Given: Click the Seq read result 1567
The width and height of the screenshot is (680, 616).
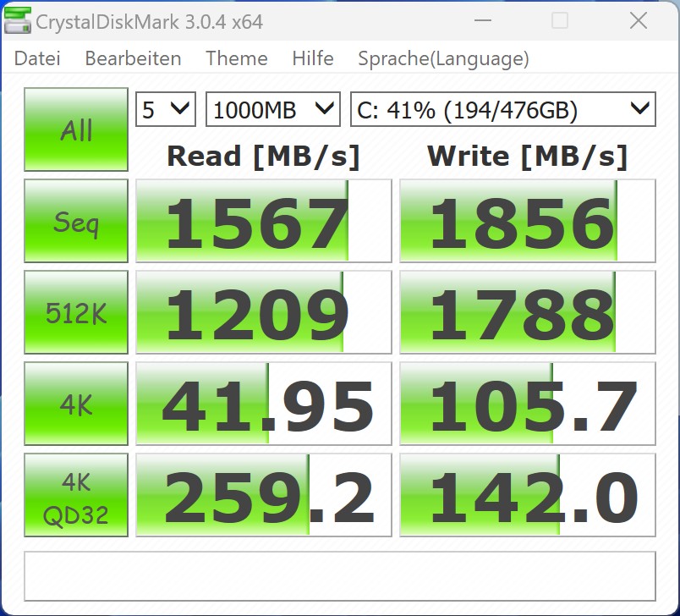Looking at the screenshot, I should [x=264, y=221].
